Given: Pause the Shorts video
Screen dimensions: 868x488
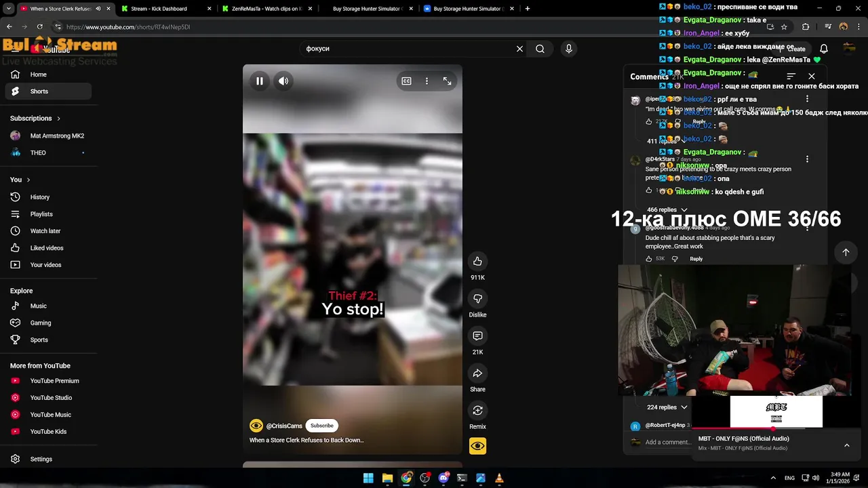Looking at the screenshot, I should click(259, 81).
